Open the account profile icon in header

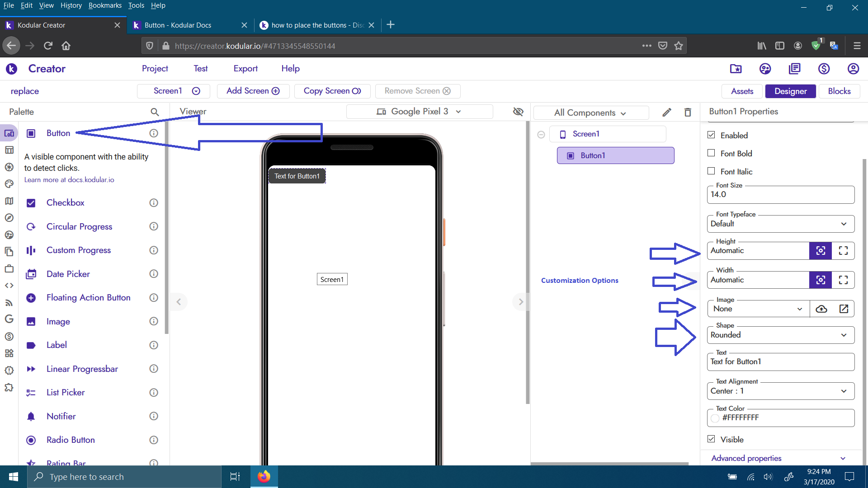[x=853, y=69]
